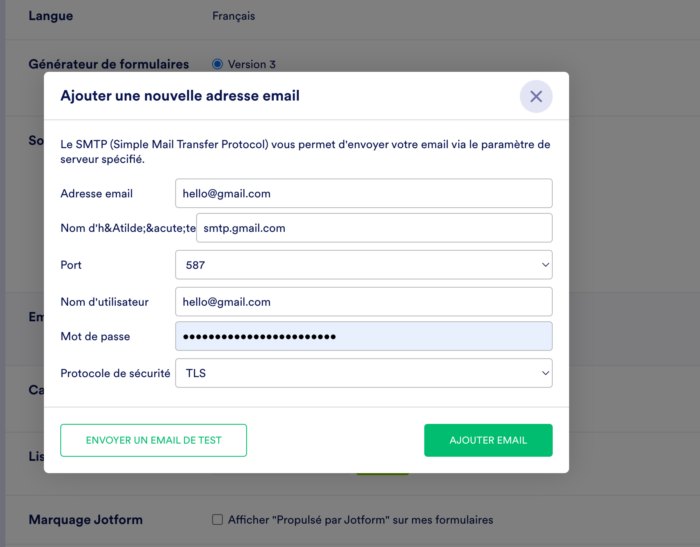Click the "Mot de passe" label

tap(95, 337)
